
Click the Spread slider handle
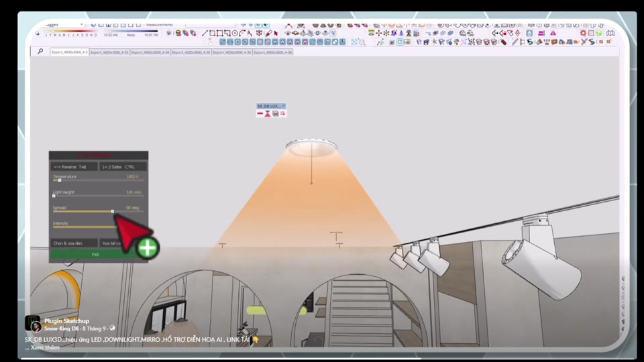tap(112, 211)
